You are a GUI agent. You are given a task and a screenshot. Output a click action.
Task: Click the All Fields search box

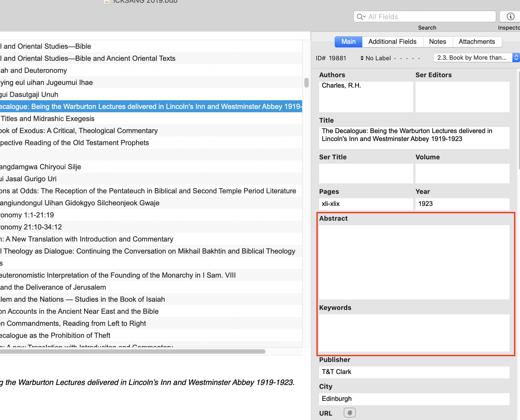(x=424, y=17)
